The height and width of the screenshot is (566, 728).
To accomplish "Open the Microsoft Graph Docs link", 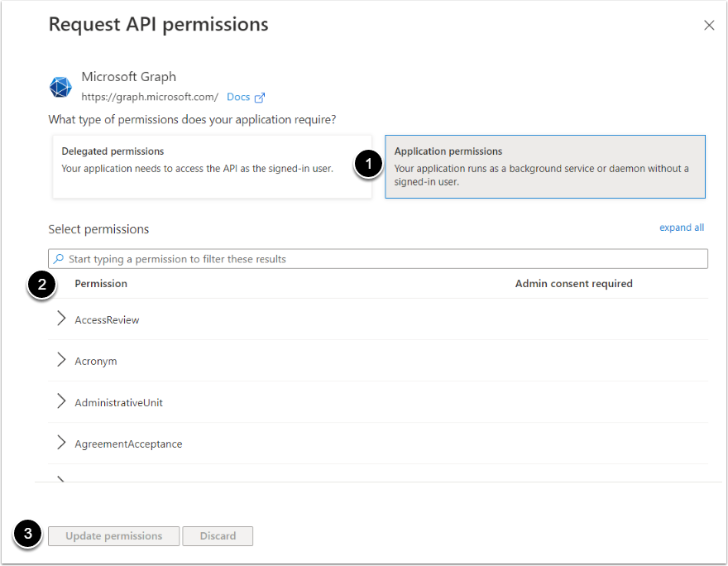I will point(238,97).
